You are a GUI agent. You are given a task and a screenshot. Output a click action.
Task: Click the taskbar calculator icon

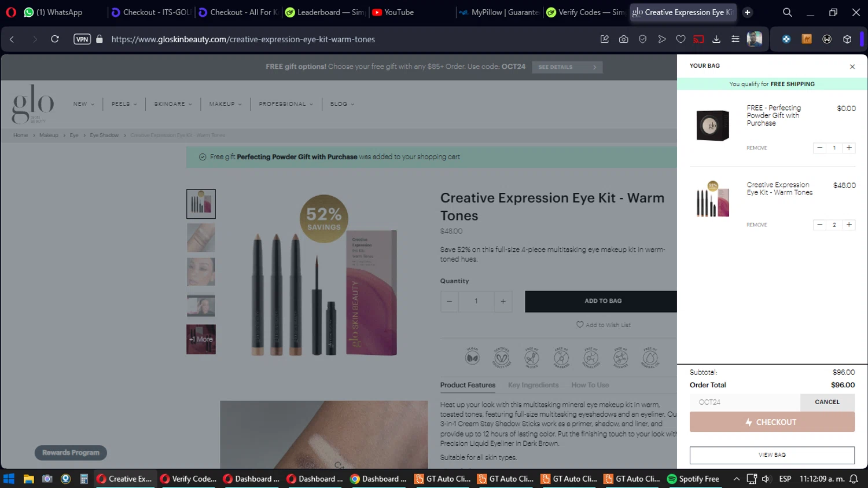[84, 479]
